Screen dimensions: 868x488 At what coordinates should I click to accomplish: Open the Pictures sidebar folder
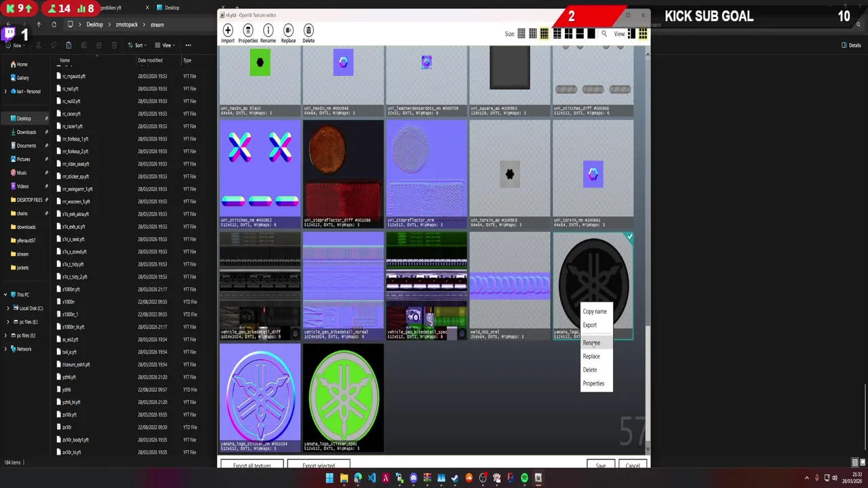(20, 159)
